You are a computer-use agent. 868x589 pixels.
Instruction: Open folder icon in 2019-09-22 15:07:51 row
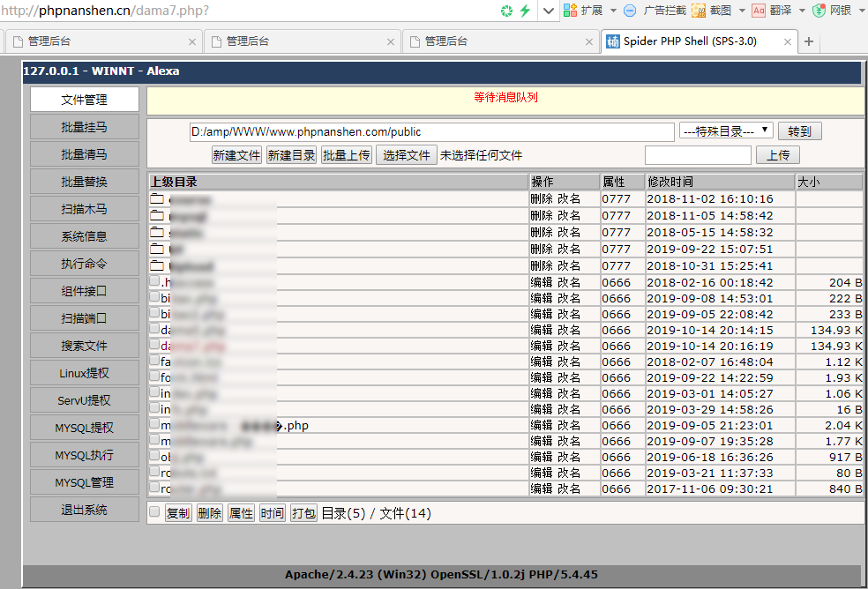click(x=157, y=248)
